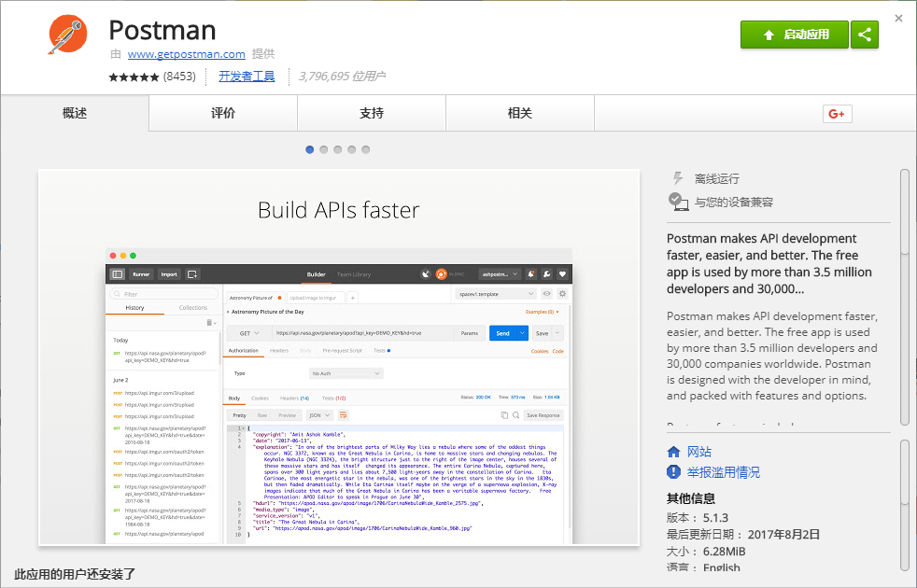The height and width of the screenshot is (588, 917).
Task: Click the 此应用的用户还安装了 heading
Action: [75, 574]
